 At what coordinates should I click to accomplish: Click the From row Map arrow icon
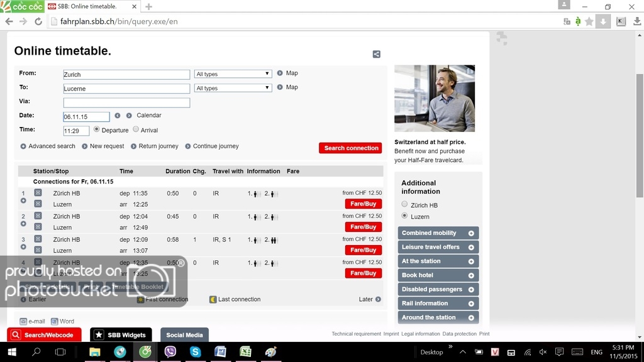(x=280, y=73)
